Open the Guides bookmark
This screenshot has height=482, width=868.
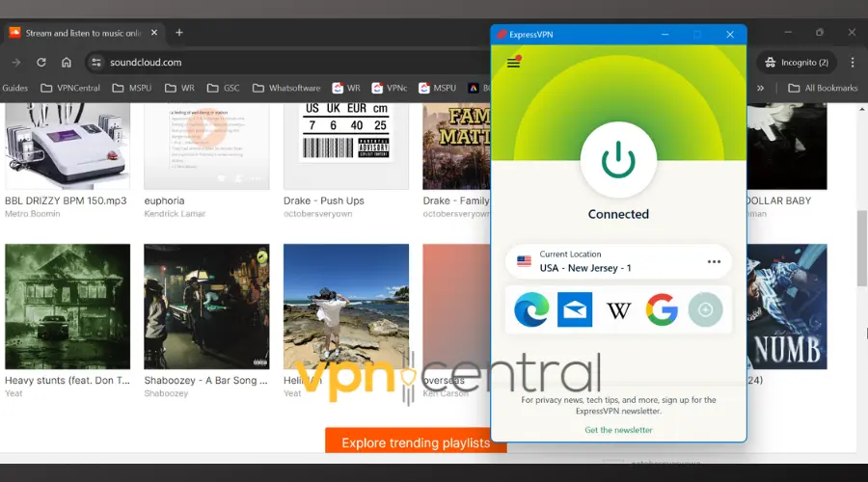click(x=14, y=88)
